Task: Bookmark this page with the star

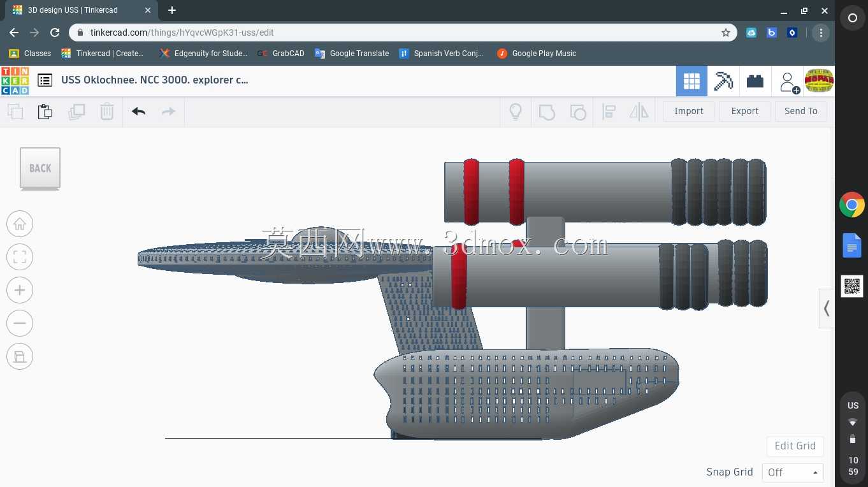Action: pos(725,33)
